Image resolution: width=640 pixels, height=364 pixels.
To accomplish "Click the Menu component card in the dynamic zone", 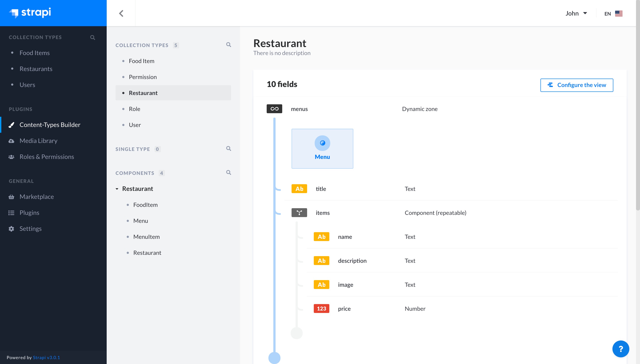I will click(322, 148).
